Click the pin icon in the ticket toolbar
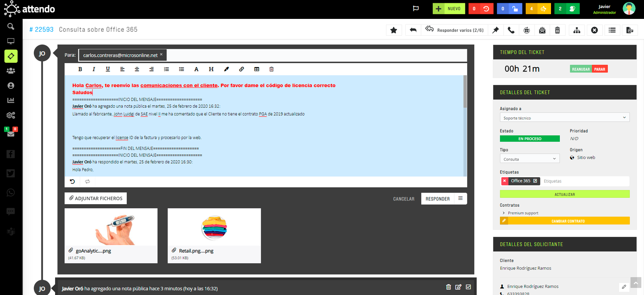This screenshot has height=295, width=644. point(496,30)
